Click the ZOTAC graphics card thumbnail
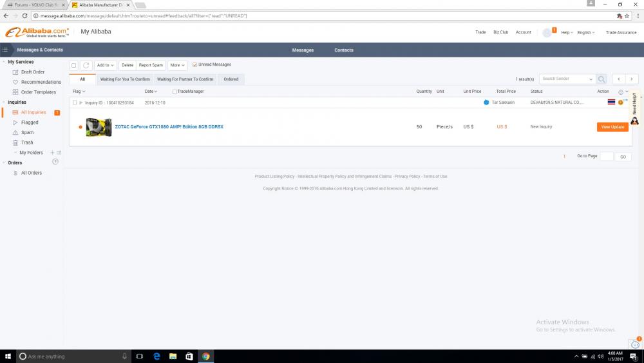Image resolution: width=644 pixels, height=363 pixels. [x=99, y=127]
